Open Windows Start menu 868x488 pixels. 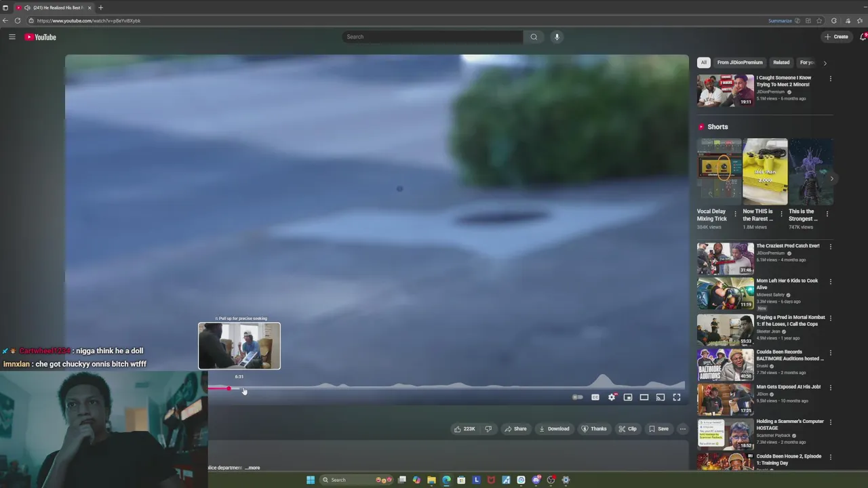point(311,480)
